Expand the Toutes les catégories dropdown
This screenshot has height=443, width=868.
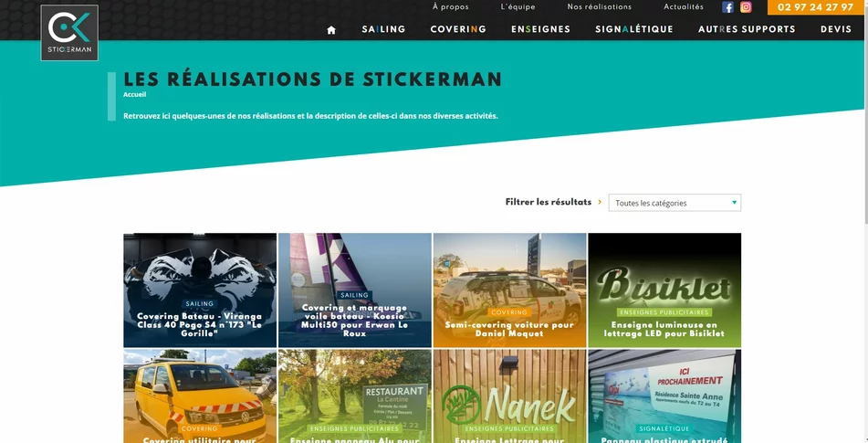point(675,203)
